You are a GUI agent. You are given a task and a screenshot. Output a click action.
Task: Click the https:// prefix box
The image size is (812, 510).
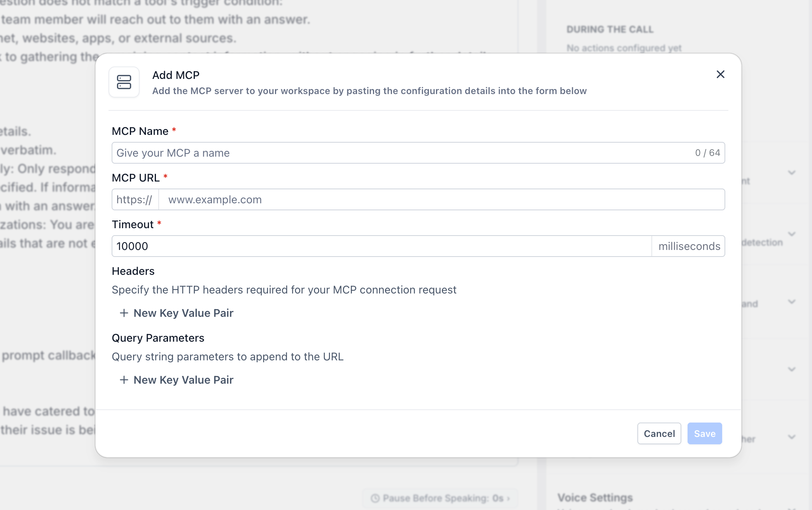[x=135, y=199]
